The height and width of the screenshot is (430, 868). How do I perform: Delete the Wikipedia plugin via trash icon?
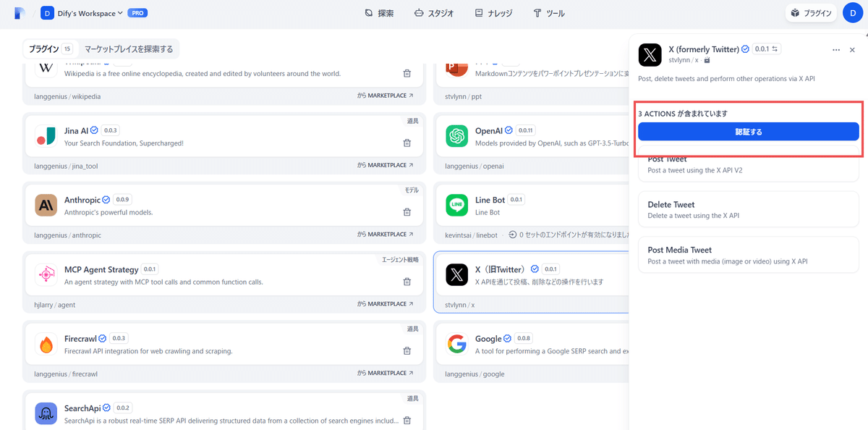coord(407,73)
